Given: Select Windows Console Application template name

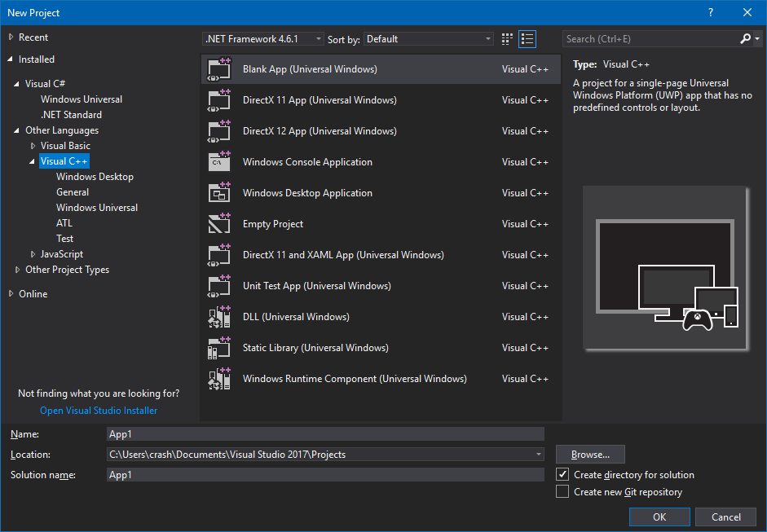Looking at the screenshot, I should [x=307, y=162].
